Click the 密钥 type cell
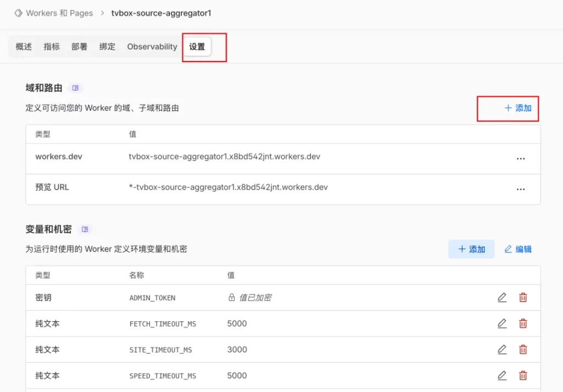 click(43, 297)
